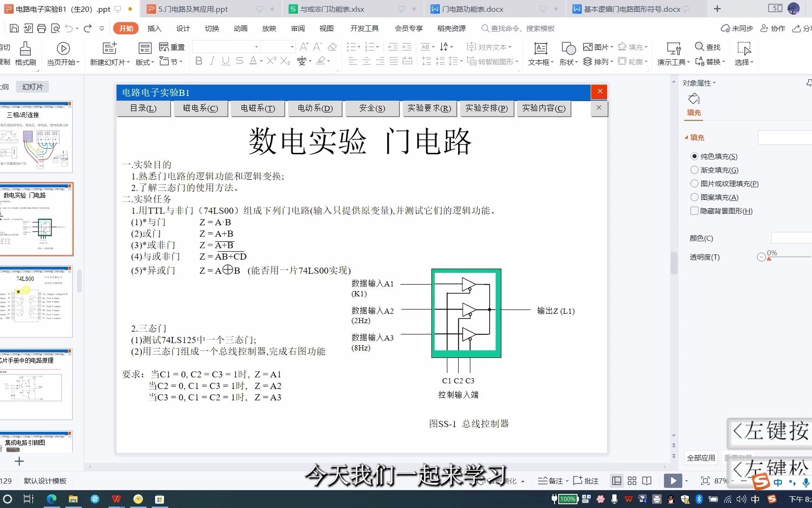Open the Design (设计) ribbon tab

point(183,28)
